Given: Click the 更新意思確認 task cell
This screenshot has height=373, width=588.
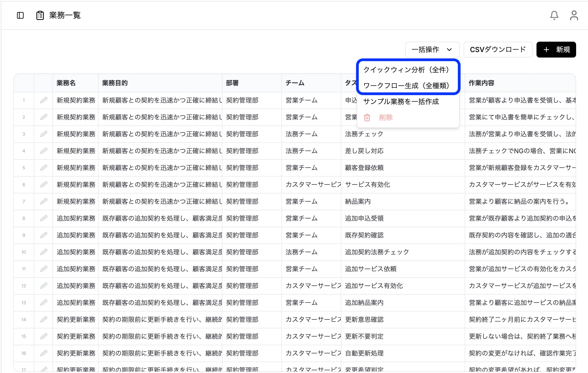Looking at the screenshot, I should pyautogui.click(x=403, y=320).
